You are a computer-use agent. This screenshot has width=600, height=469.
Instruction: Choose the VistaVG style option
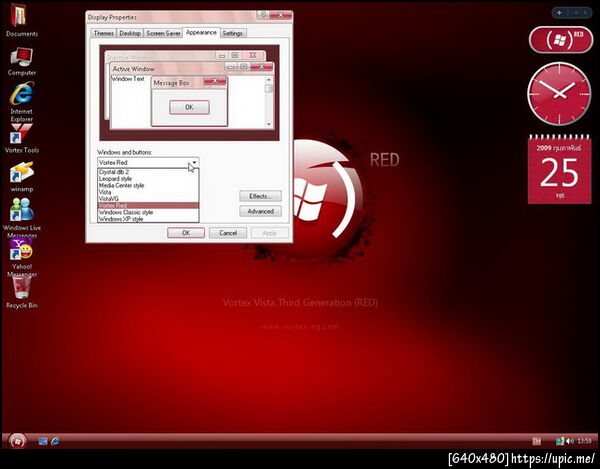(x=148, y=199)
